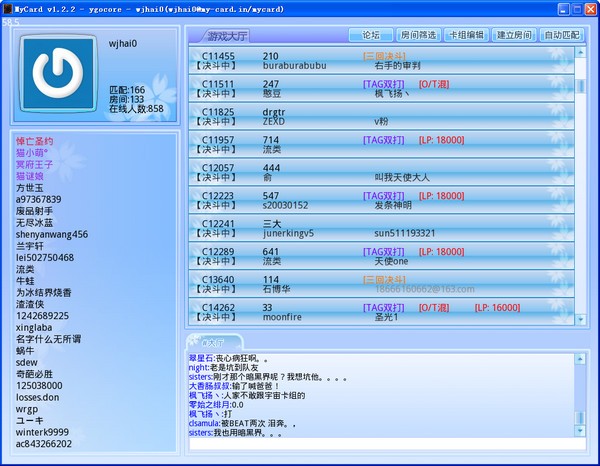Select user ユーキ in user list
600x466 pixels.
tap(30, 420)
